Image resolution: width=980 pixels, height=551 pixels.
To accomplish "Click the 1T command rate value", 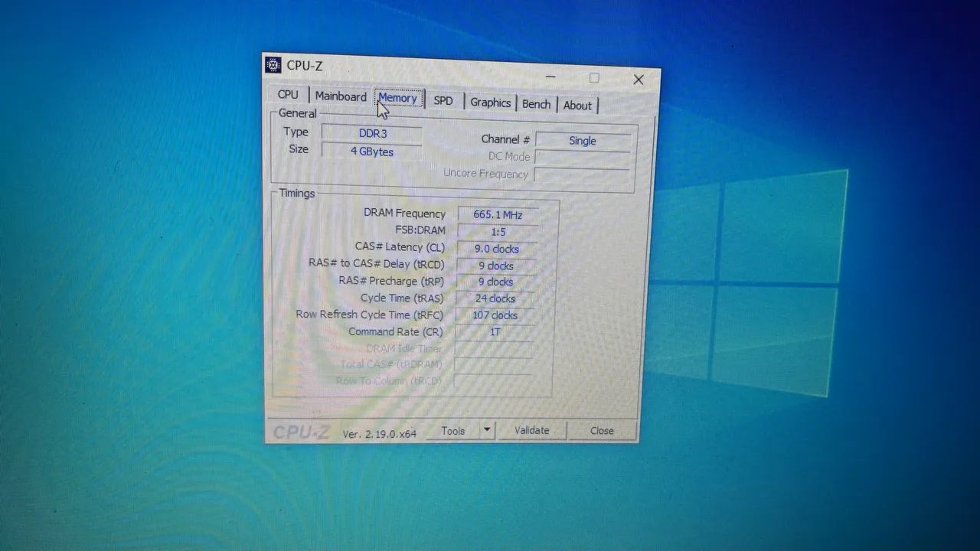I will coord(495,332).
